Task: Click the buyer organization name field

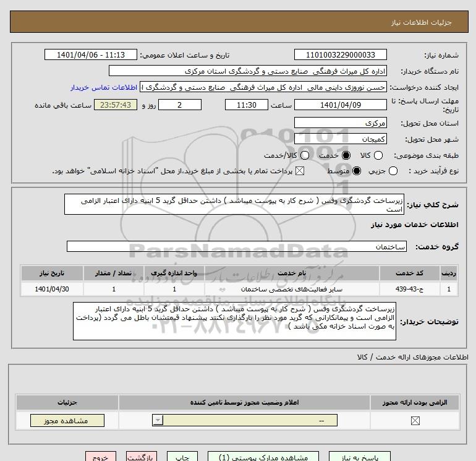Action: [248, 71]
